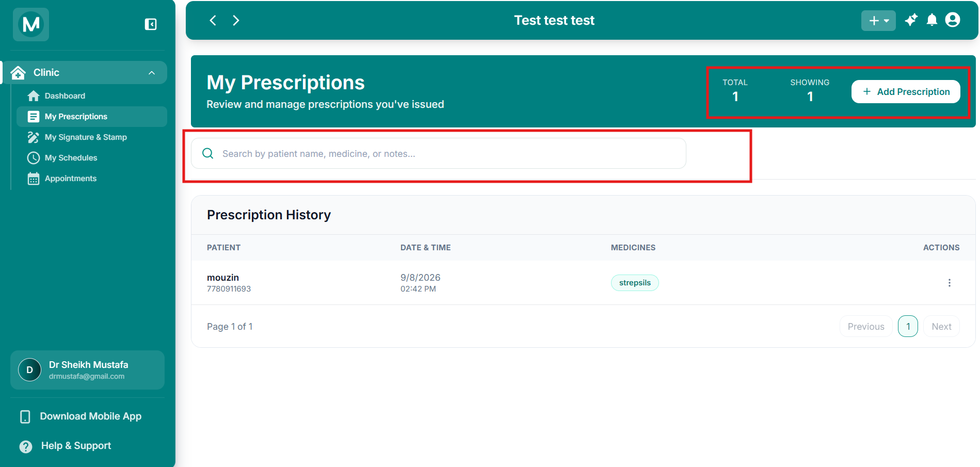Click the Signature & Stamp pen icon
This screenshot has width=980, height=467.
pos(34,137)
